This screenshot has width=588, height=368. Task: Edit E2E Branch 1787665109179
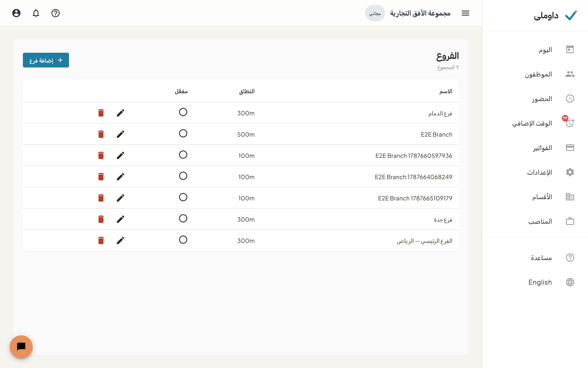[x=120, y=198]
